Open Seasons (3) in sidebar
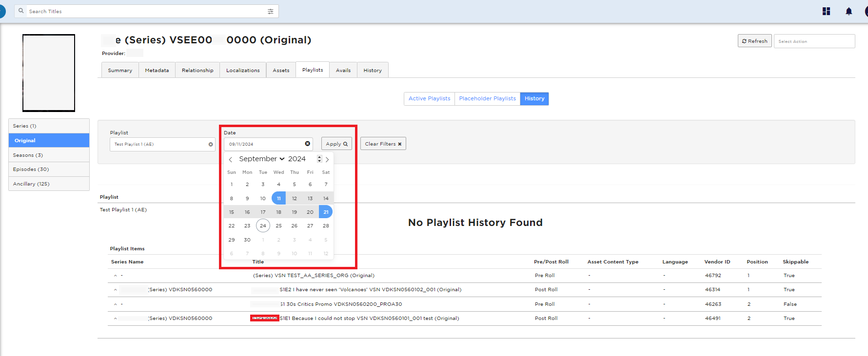Screen dimensions: 868x356 (49, 155)
